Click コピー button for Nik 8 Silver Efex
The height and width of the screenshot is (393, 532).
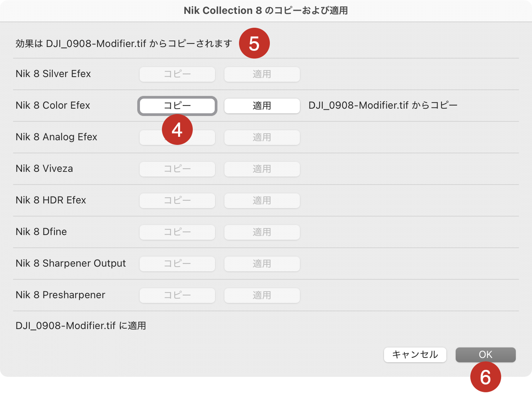pos(177,74)
